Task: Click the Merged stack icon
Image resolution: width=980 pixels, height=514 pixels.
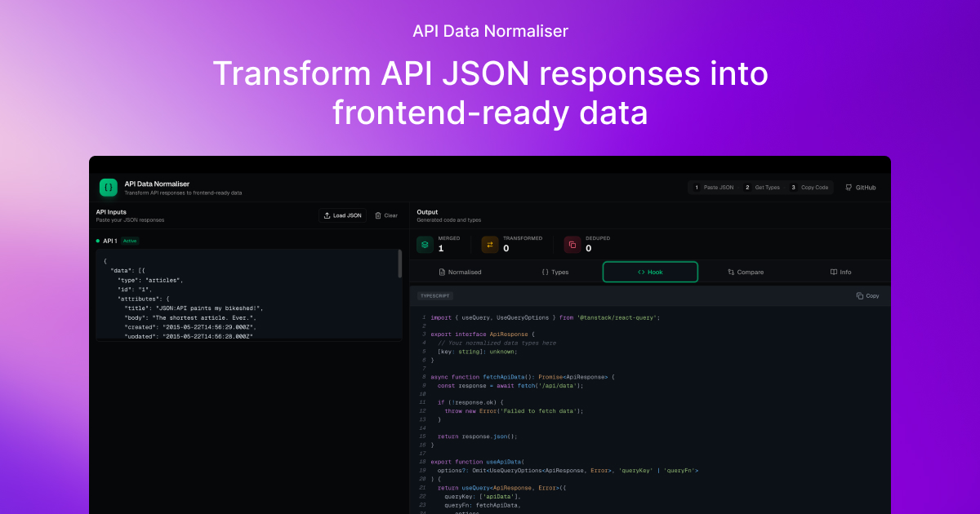Action: (x=425, y=245)
